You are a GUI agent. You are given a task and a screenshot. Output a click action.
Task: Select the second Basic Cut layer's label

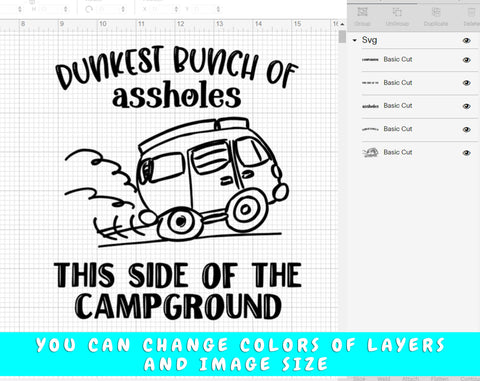(x=398, y=83)
